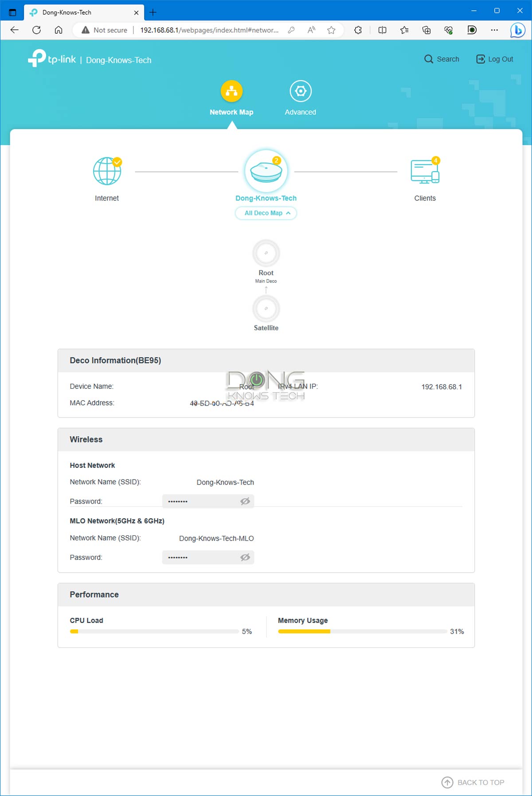Click the Internet globe icon
This screenshot has height=796, width=532.
[107, 171]
